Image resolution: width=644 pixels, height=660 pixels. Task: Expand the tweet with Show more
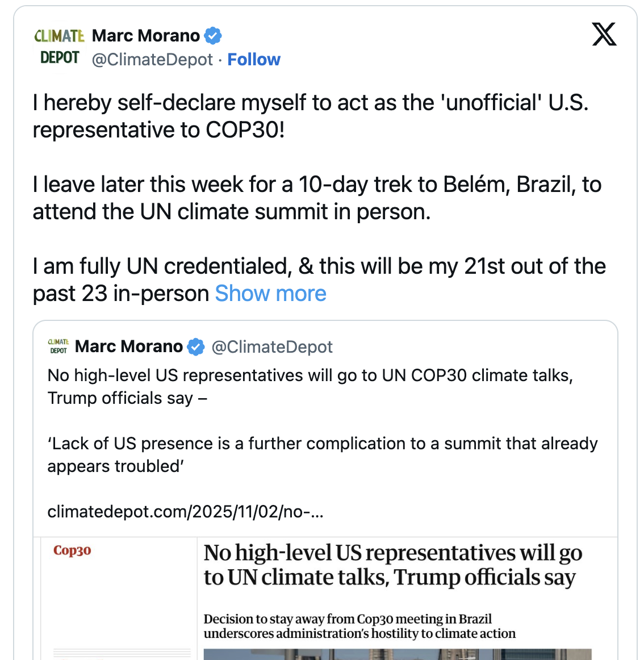[270, 294]
